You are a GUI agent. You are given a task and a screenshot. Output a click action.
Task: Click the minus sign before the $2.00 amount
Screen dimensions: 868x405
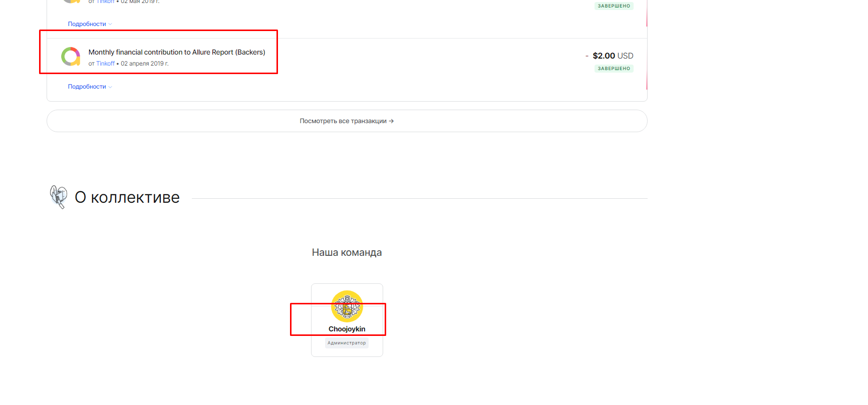[x=587, y=56]
